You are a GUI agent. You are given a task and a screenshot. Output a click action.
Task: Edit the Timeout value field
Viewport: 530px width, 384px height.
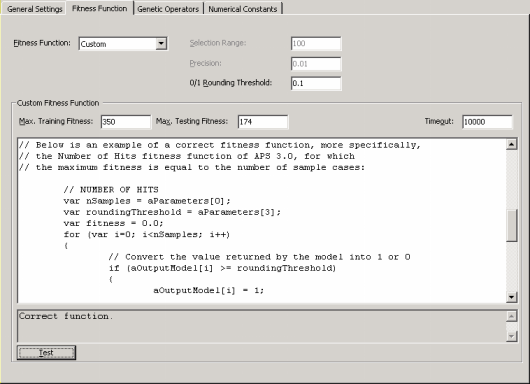pos(487,122)
